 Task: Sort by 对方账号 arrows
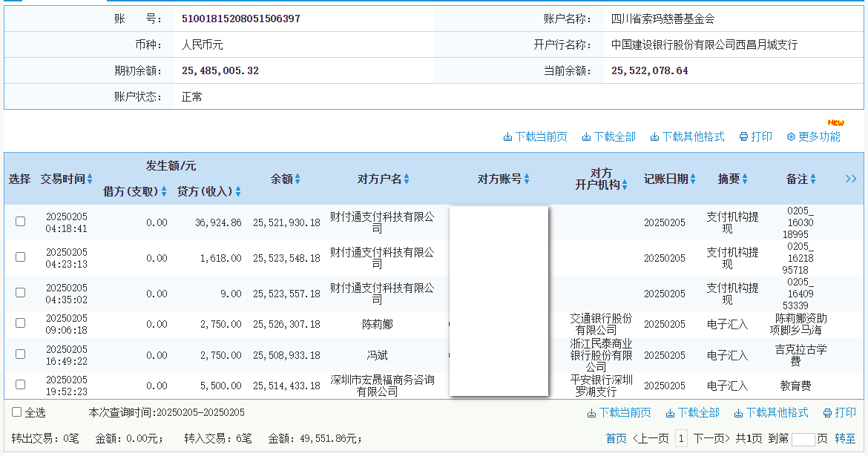527,179
